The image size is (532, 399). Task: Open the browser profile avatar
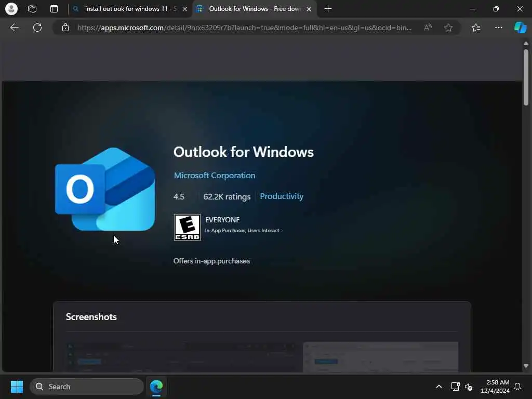pyautogui.click(x=11, y=9)
